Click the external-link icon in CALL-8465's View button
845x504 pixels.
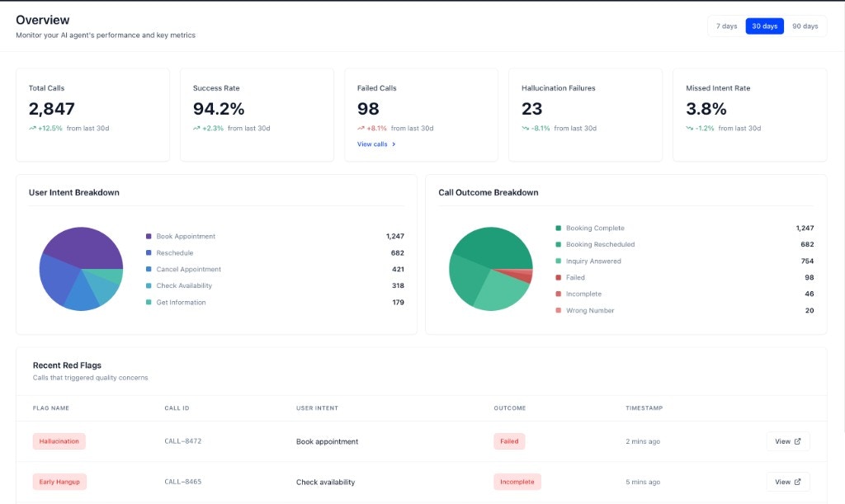pyautogui.click(x=797, y=482)
